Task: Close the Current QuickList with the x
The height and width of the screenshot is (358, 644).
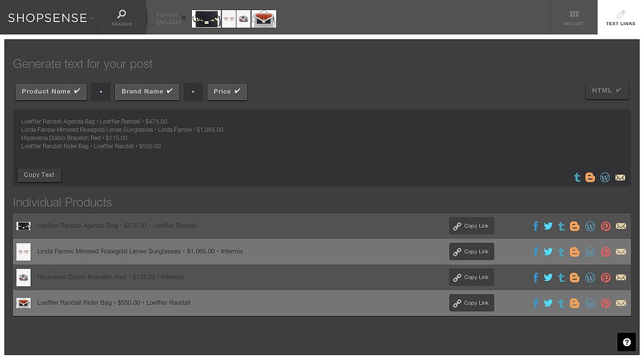Action: click(x=183, y=18)
